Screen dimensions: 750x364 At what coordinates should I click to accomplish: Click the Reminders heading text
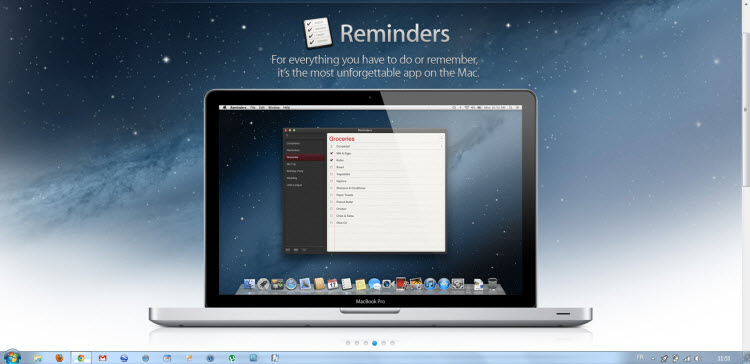coord(395,33)
